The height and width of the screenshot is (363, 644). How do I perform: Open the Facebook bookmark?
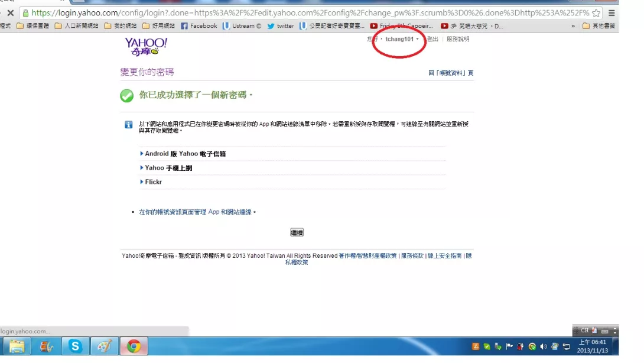pos(199,26)
